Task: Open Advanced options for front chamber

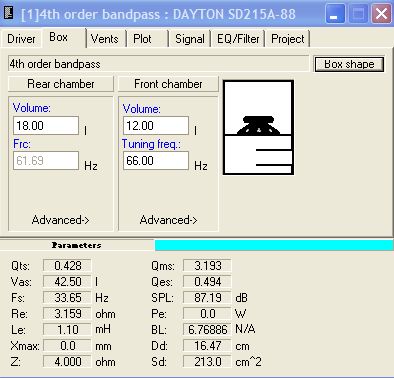Action: point(168,220)
